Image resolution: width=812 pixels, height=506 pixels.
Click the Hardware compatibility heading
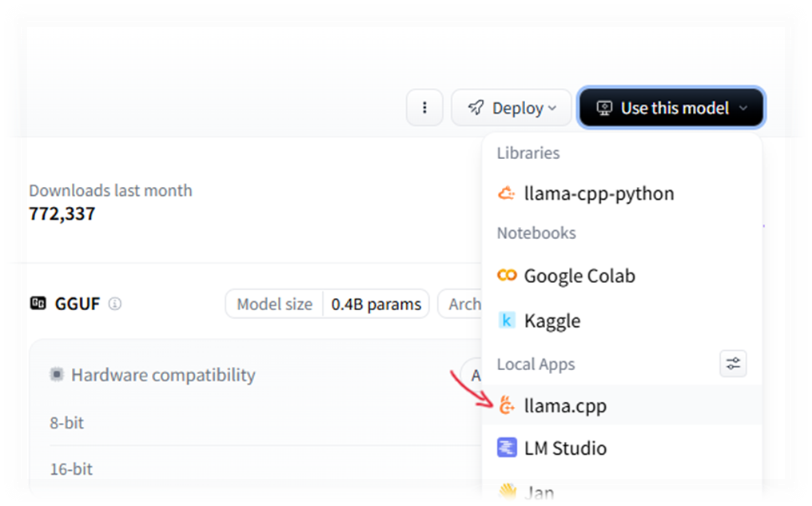coord(163,375)
